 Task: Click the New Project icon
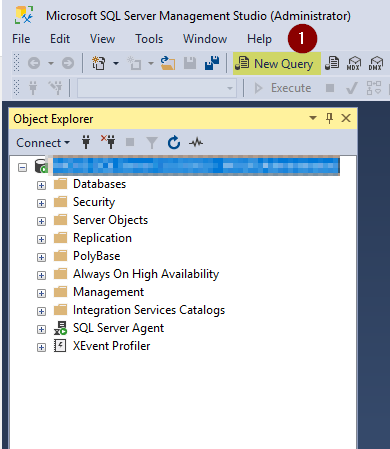coord(99,63)
